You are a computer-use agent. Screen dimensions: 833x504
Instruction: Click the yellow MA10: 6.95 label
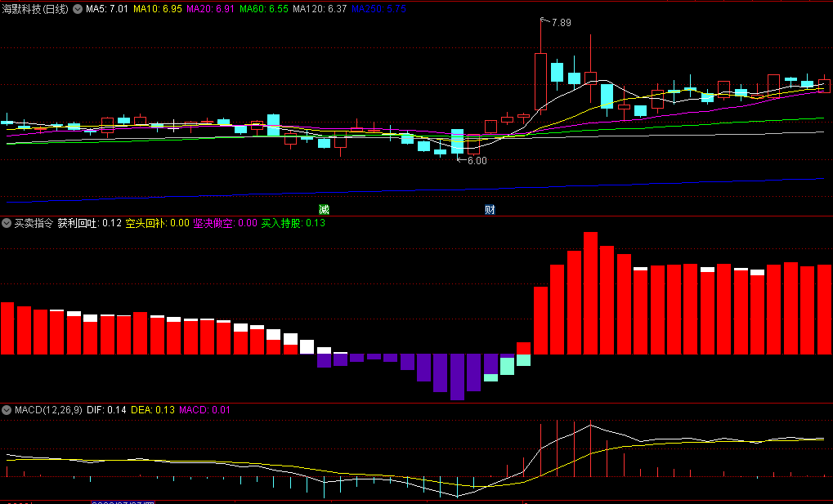tap(158, 9)
